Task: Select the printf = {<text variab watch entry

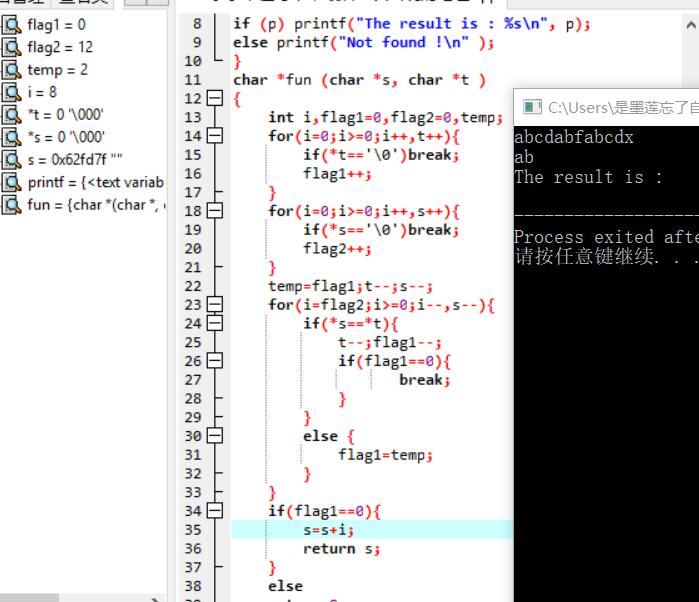Action: pyautogui.click(x=95, y=182)
